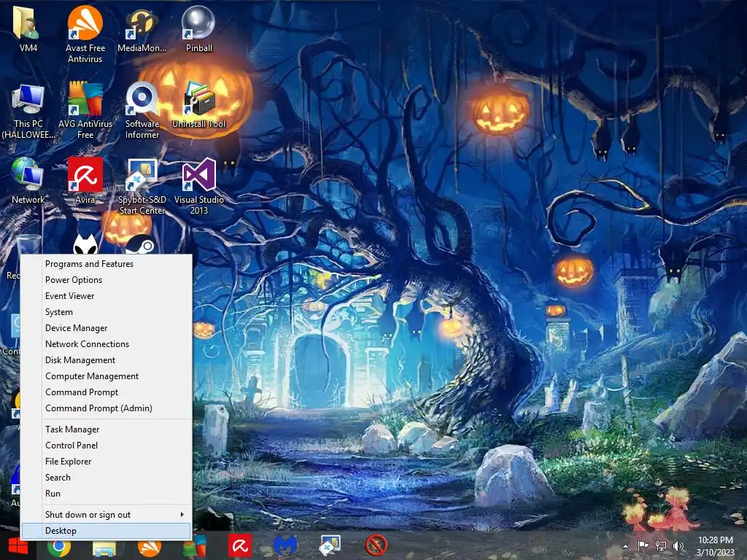Choose Run in the context menu
Screen dimensions: 747x560
(x=107, y=494)
